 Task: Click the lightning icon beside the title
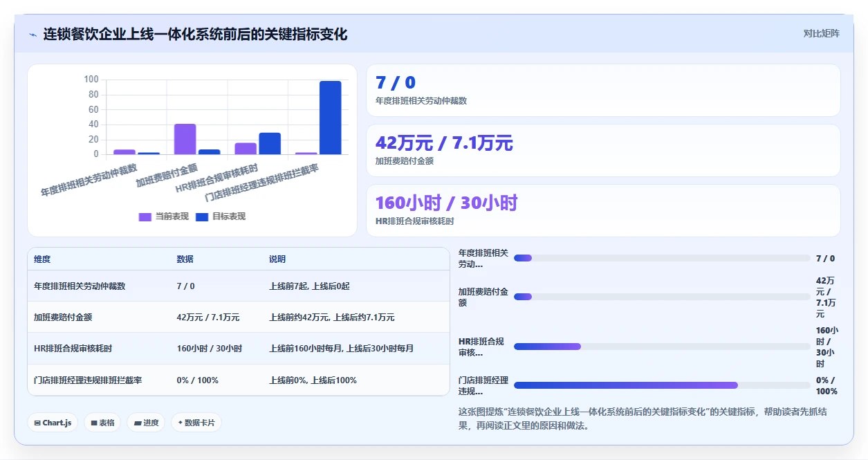(33, 35)
